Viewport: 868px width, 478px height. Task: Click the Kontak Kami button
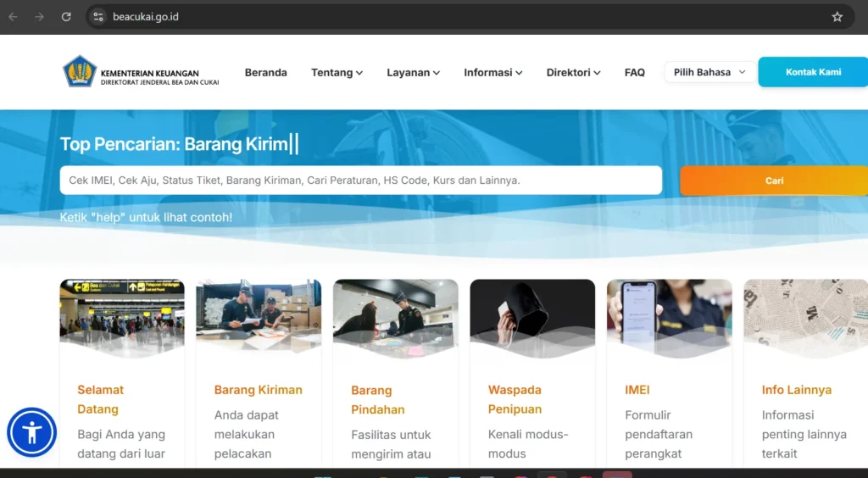pos(813,72)
